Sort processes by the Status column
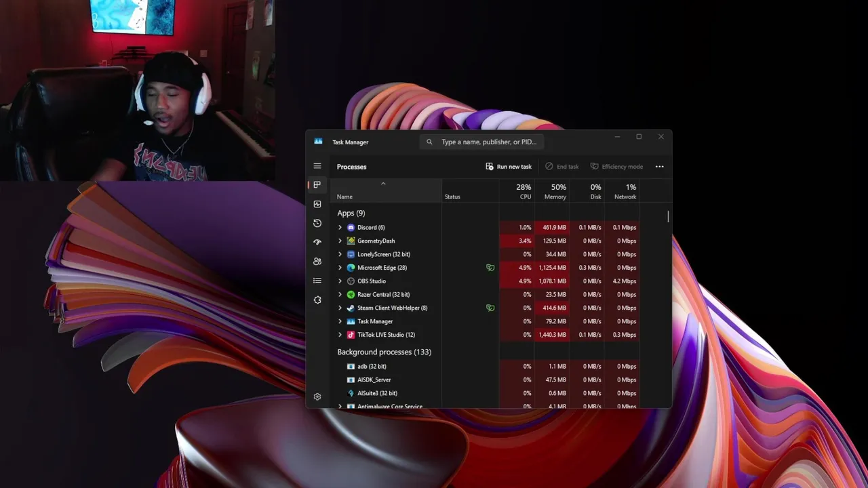This screenshot has width=868, height=488. pyautogui.click(x=470, y=190)
